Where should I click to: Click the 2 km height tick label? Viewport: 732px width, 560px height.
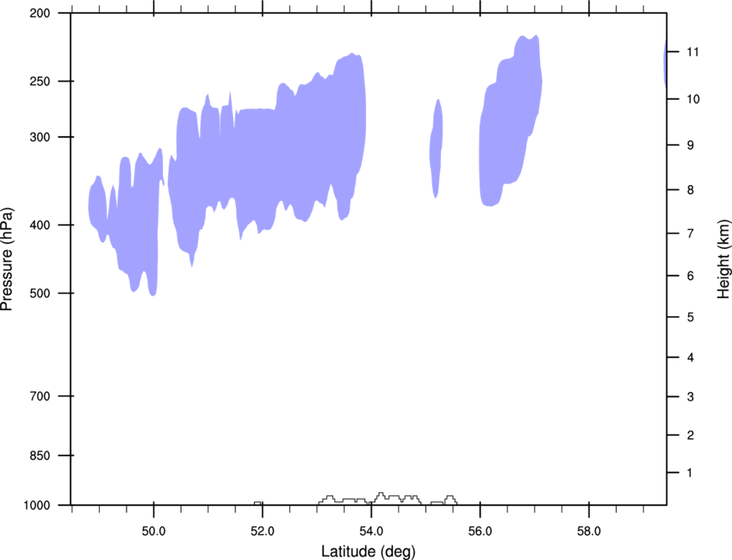pyautogui.click(x=691, y=435)
